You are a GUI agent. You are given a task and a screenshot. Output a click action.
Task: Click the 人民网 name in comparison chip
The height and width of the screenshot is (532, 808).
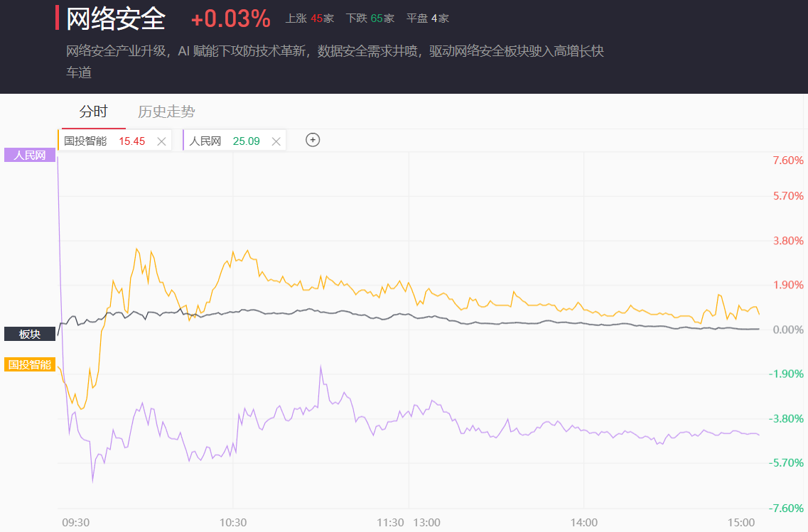(x=205, y=141)
